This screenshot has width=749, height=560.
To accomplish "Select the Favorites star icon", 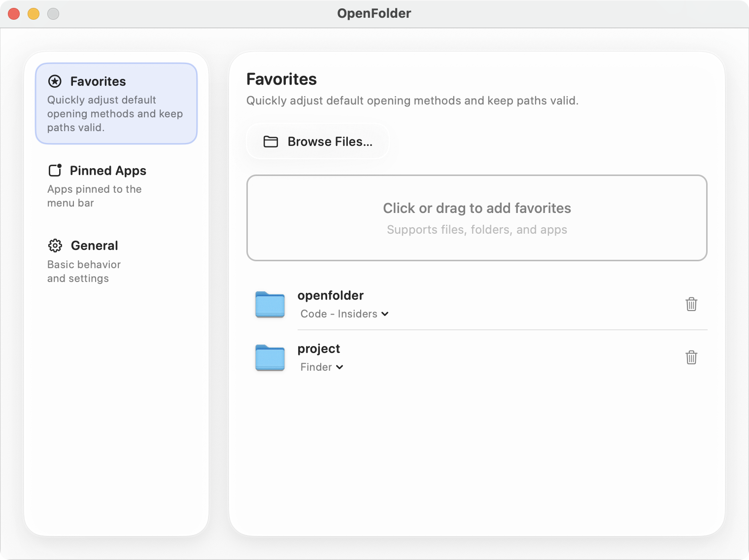I will click(x=54, y=81).
